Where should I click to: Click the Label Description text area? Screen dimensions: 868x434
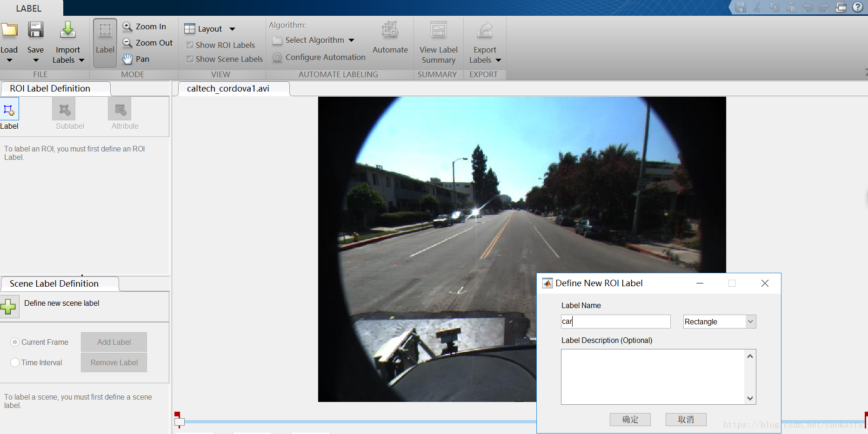pos(653,377)
